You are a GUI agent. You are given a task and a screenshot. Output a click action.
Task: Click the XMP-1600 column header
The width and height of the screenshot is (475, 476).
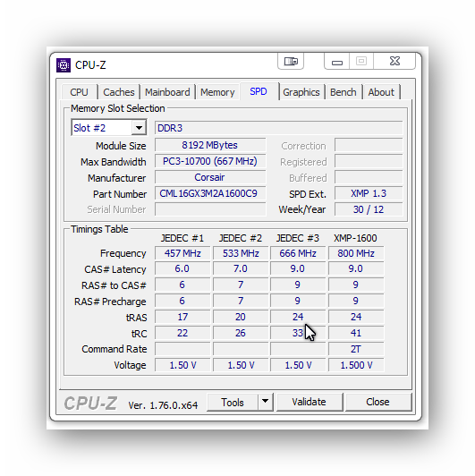click(x=355, y=238)
